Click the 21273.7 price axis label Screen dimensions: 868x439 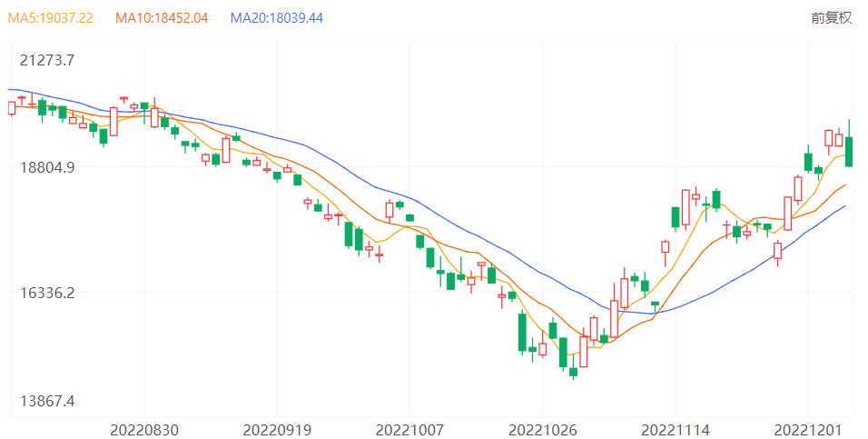click(x=47, y=60)
